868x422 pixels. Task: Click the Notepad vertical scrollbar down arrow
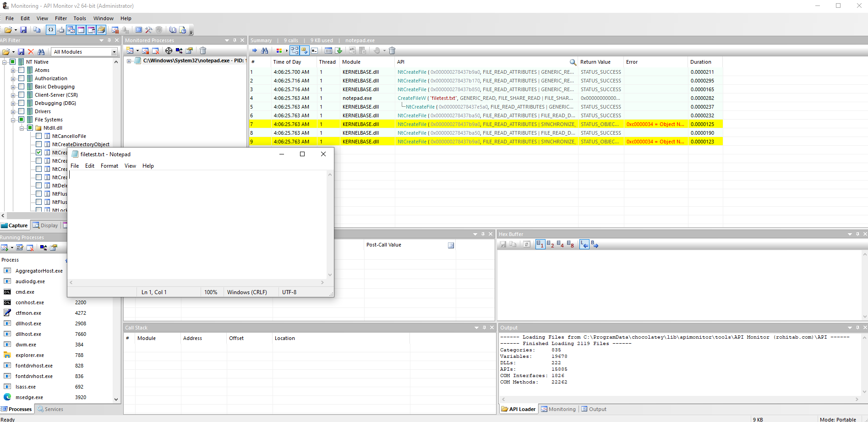pos(330,275)
